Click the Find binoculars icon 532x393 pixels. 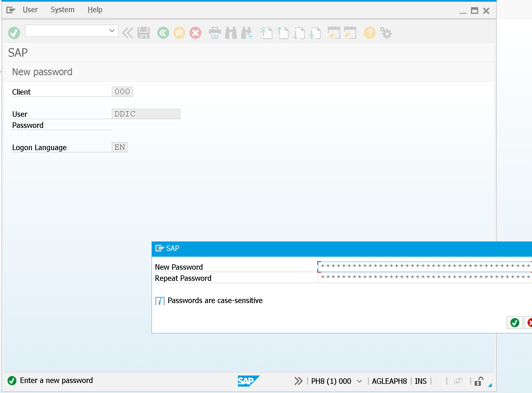click(231, 33)
